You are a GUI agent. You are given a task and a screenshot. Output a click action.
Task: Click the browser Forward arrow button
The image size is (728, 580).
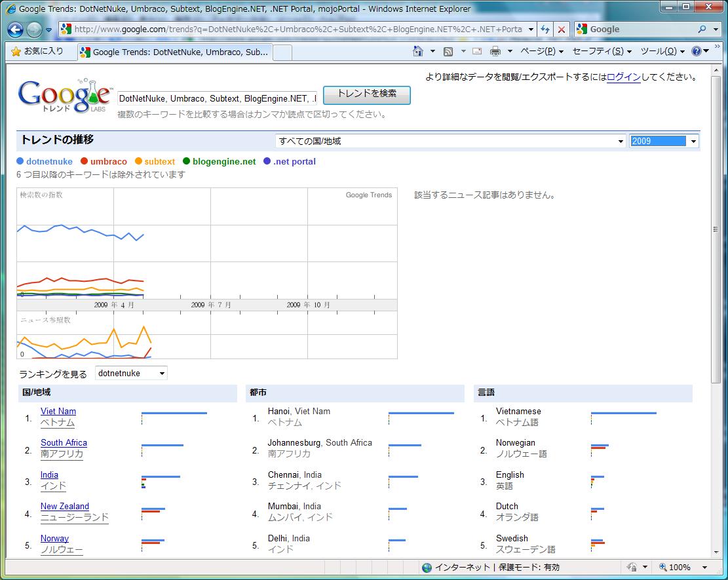34,29
